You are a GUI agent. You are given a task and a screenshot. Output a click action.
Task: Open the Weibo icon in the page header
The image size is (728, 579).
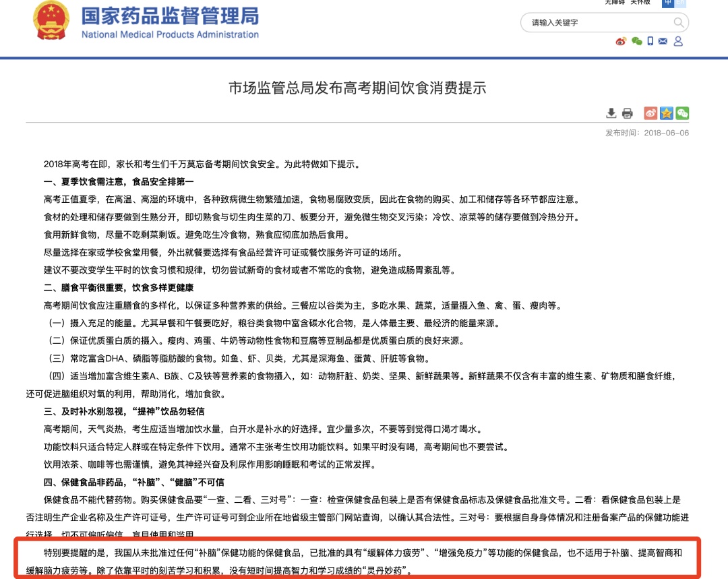621,41
